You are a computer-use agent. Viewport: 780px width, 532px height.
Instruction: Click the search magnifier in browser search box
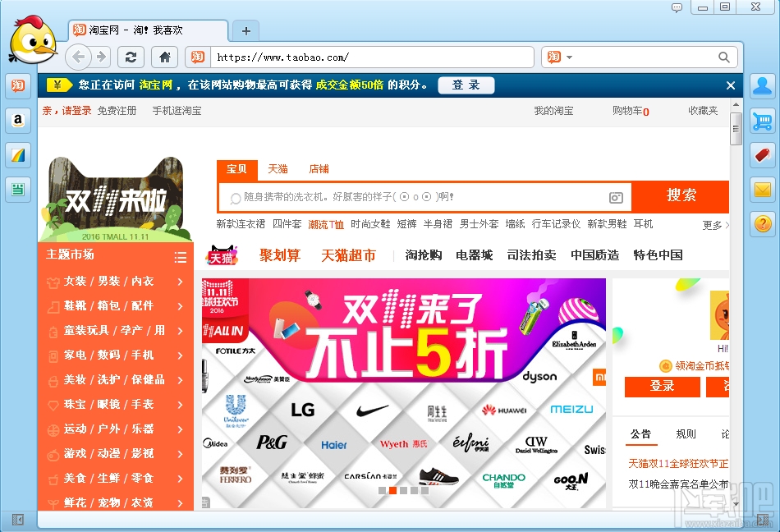tap(724, 57)
